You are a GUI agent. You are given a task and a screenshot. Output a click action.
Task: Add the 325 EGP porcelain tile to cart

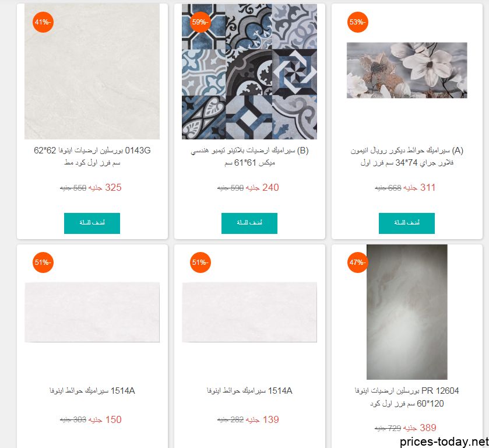coord(92,223)
